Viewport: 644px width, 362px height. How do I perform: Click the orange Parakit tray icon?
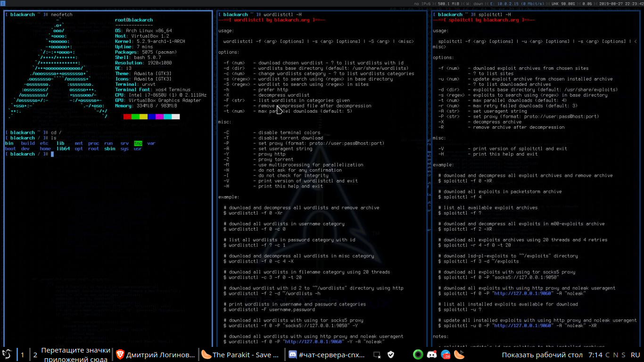coord(459,354)
